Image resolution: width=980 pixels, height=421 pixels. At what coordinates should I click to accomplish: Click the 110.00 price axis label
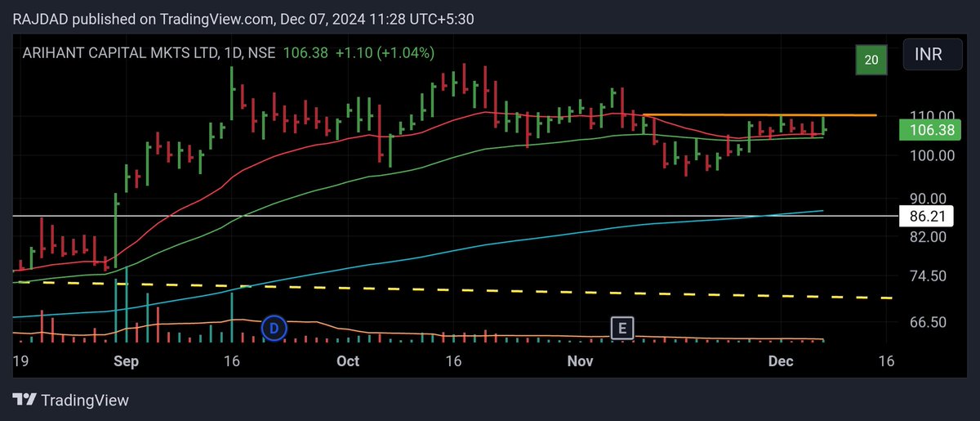click(x=933, y=115)
